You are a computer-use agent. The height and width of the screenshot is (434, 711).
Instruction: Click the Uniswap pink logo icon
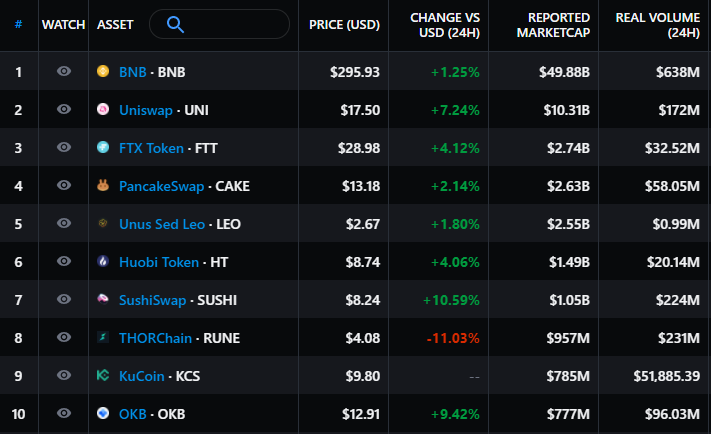coord(103,109)
